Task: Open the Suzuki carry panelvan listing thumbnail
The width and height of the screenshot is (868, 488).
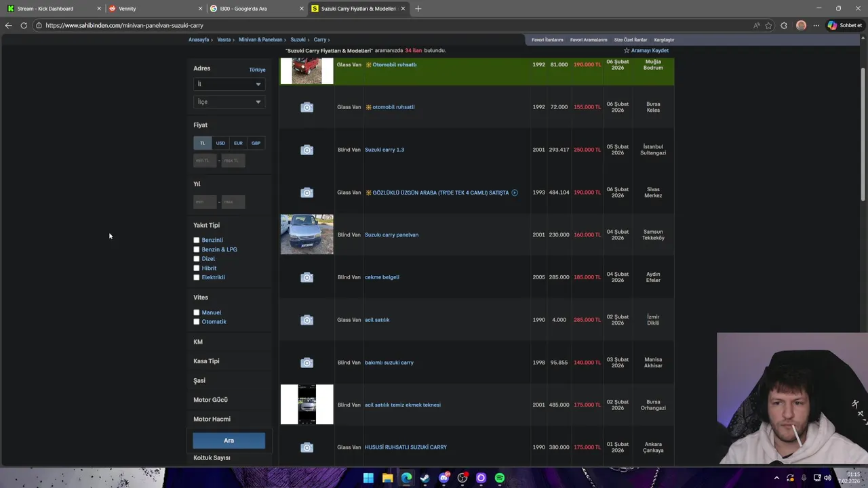Action: tap(307, 235)
